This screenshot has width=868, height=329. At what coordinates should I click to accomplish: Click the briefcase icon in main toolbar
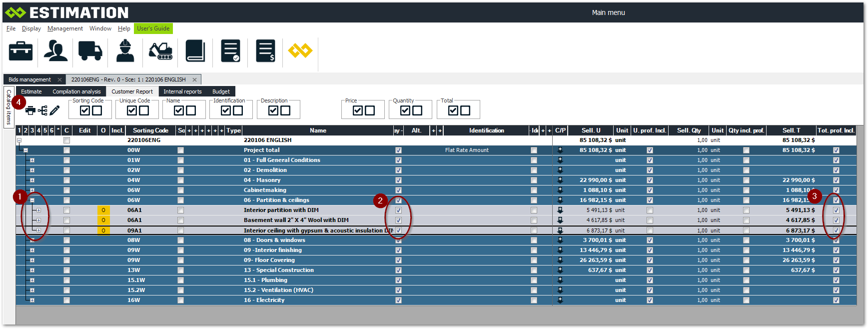click(x=20, y=51)
